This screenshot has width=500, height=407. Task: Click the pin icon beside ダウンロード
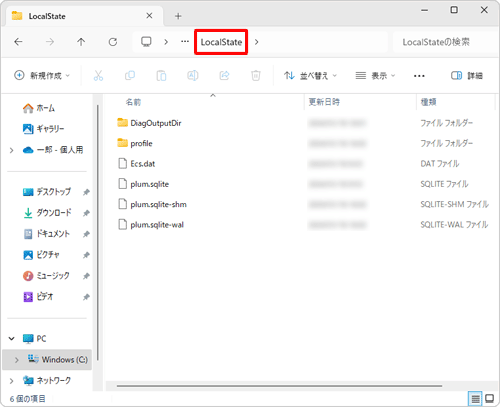(86, 213)
